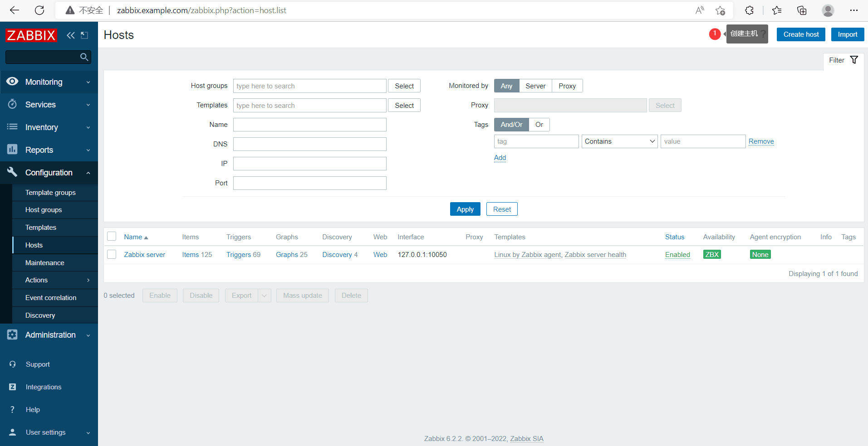868x446 pixels.
Task: Click the Help question mark icon
Action: coord(13,409)
